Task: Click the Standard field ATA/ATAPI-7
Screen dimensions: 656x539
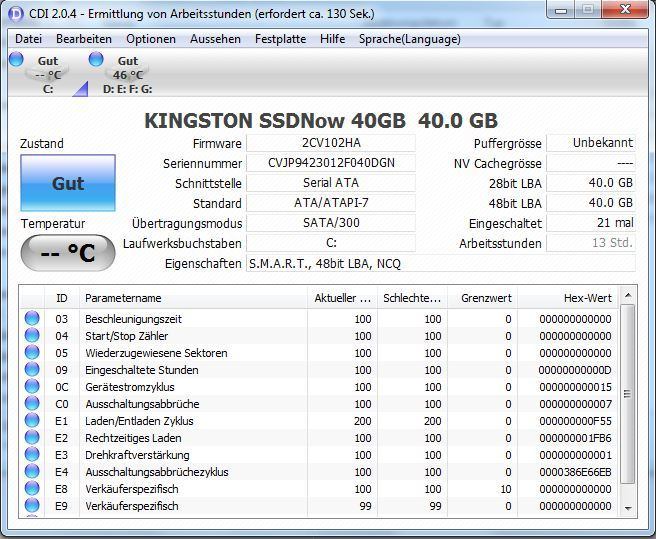Action: (x=331, y=203)
